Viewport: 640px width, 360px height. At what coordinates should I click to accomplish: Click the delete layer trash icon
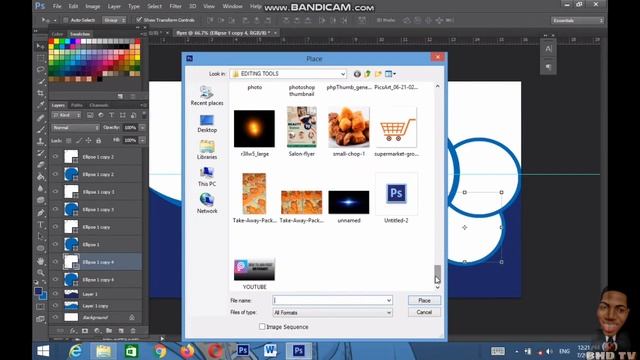pos(133,331)
